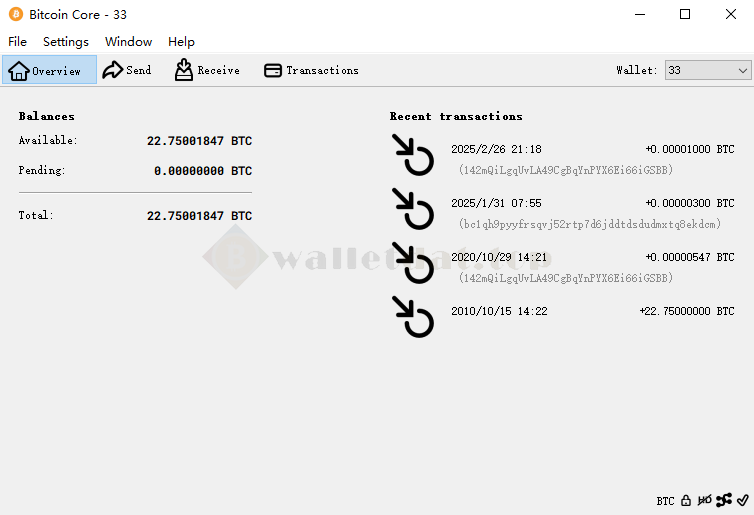Viewport: 754px width, 515px height.
Task: Open the Receive tab
Action: (207, 70)
